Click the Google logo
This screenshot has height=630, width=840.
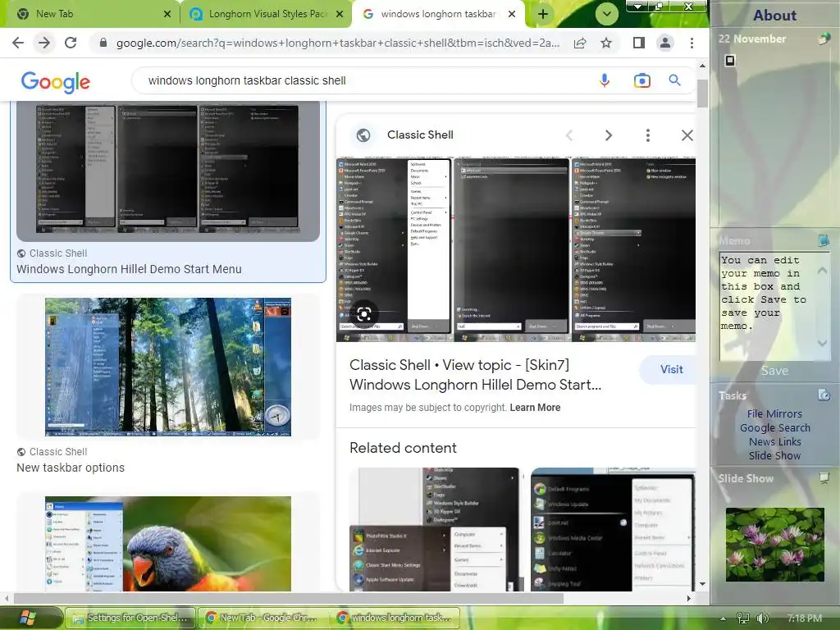tap(55, 81)
